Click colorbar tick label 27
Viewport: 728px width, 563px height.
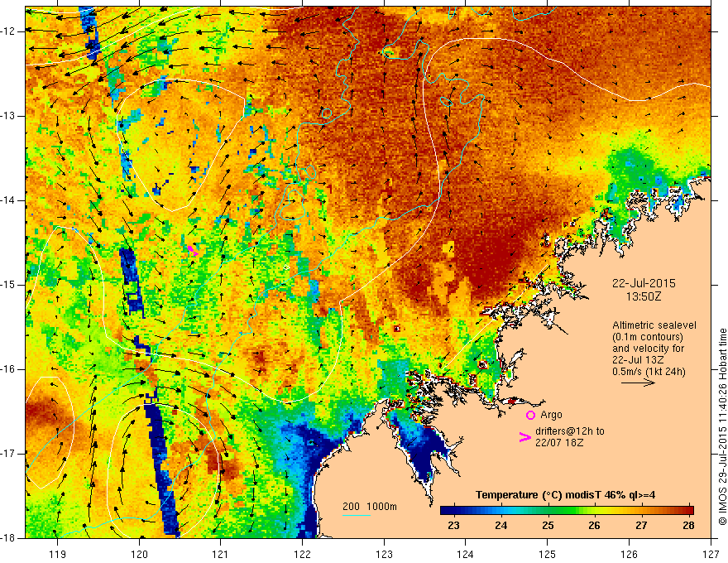point(641,526)
